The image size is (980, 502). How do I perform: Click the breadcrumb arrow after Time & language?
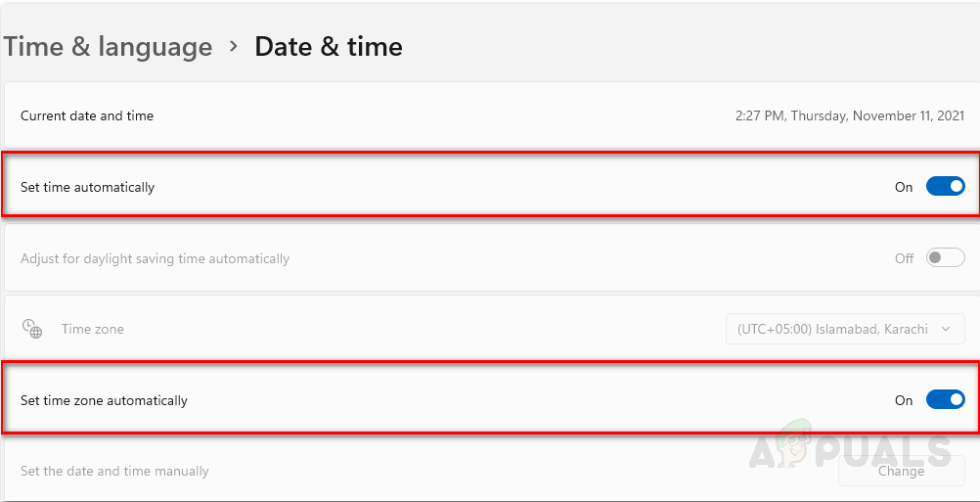[x=234, y=46]
